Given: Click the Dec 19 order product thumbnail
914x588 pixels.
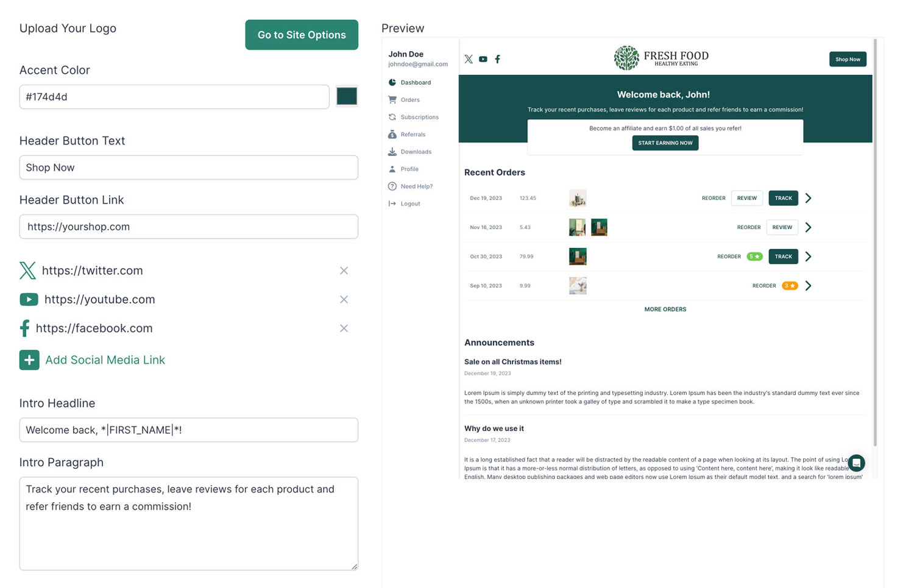Looking at the screenshot, I should coord(578,198).
